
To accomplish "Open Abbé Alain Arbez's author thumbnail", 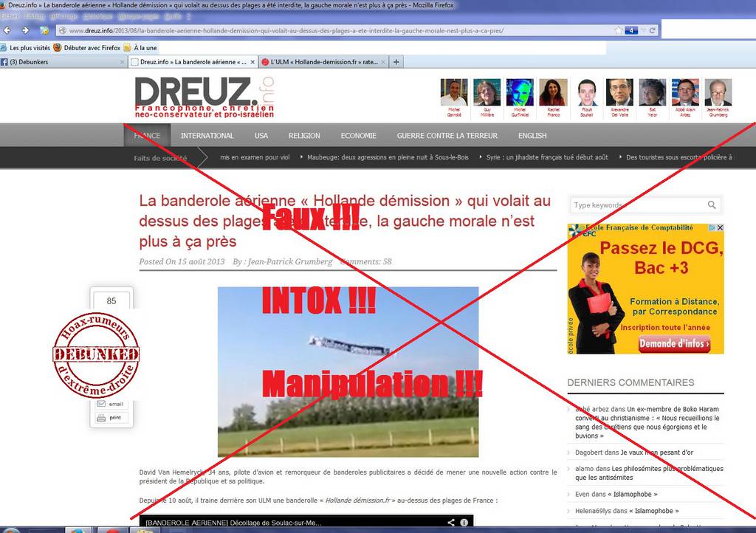I will point(685,92).
